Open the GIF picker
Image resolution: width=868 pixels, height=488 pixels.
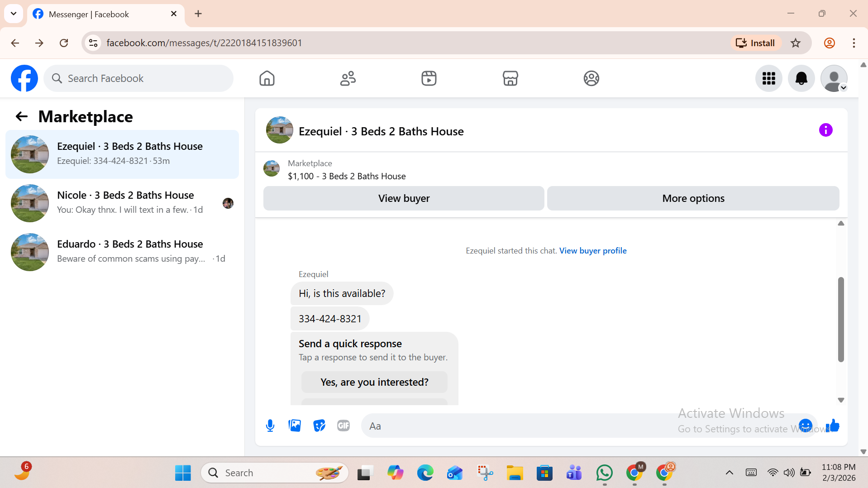[x=343, y=426]
